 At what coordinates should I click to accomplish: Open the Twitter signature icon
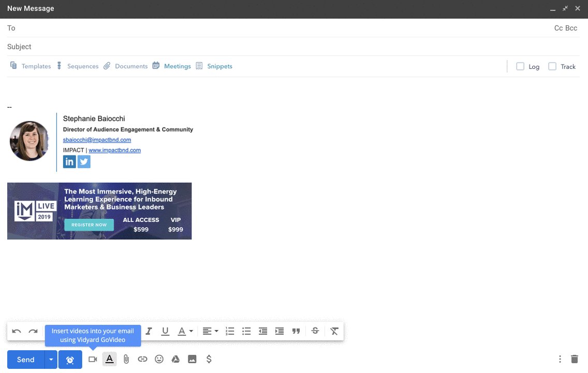[x=84, y=162]
